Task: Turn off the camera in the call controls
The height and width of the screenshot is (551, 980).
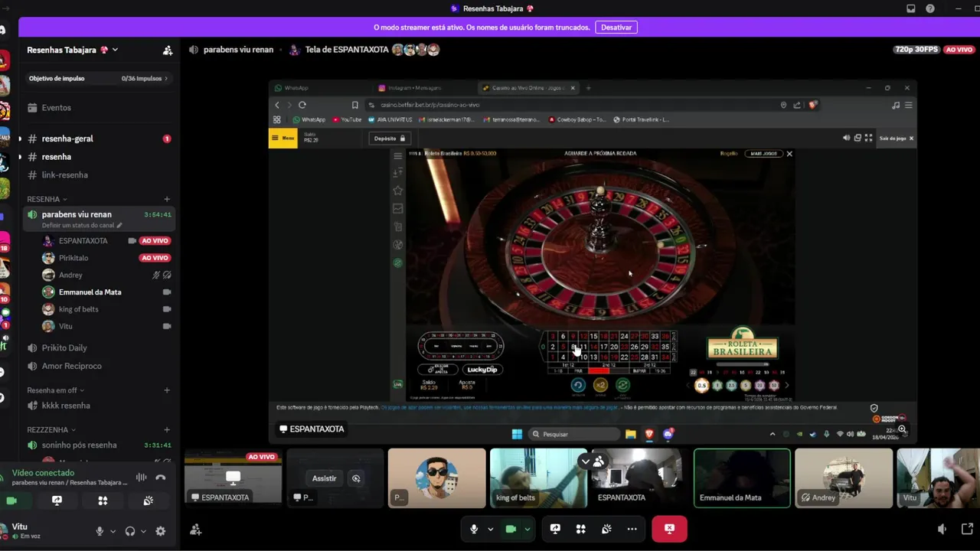Action: [511, 529]
